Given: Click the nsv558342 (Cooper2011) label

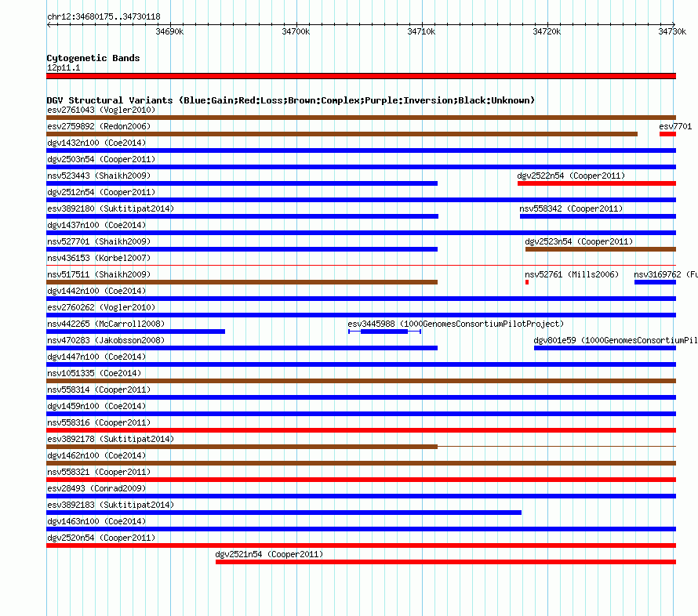Looking at the screenshot, I should (x=571, y=208).
